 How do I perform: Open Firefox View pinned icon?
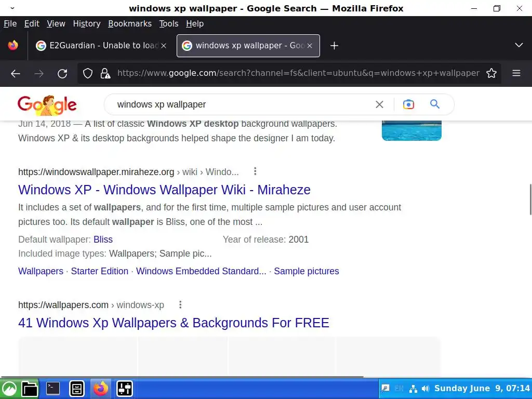click(13, 46)
